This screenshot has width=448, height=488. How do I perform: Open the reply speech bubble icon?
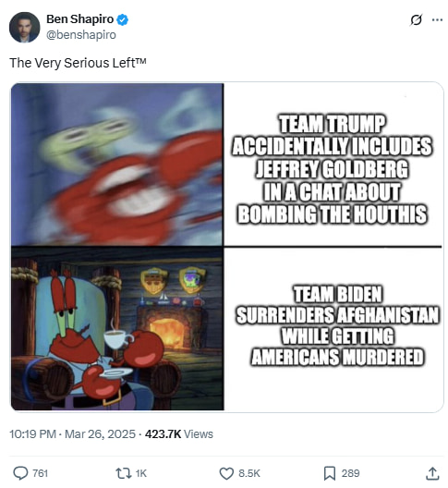coord(20,473)
